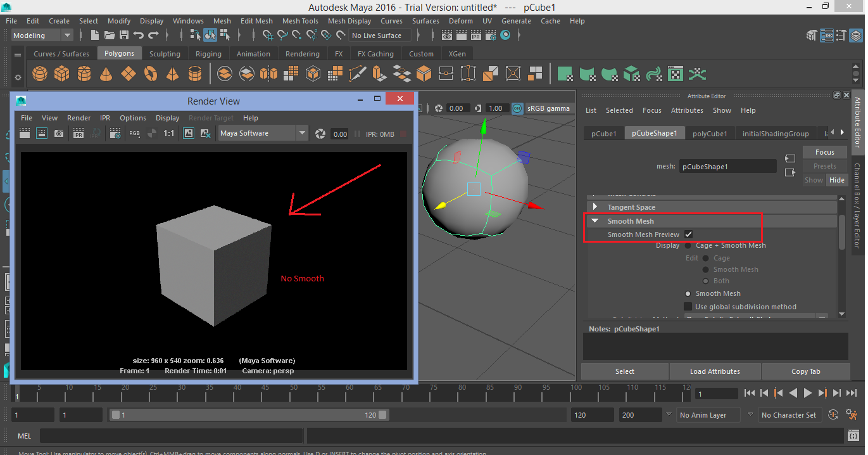Create a polygon pyramid from the shelf
The width and height of the screenshot is (868, 455).
click(x=173, y=74)
